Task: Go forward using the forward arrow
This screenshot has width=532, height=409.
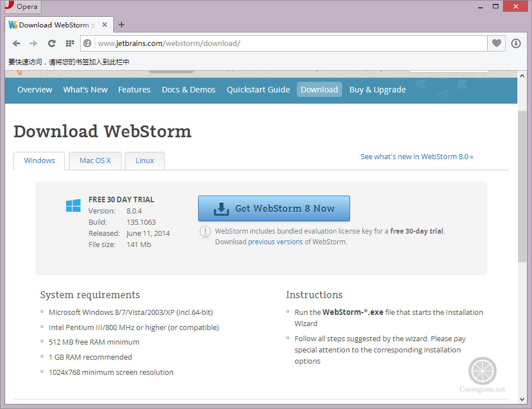Action: coord(33,44)
